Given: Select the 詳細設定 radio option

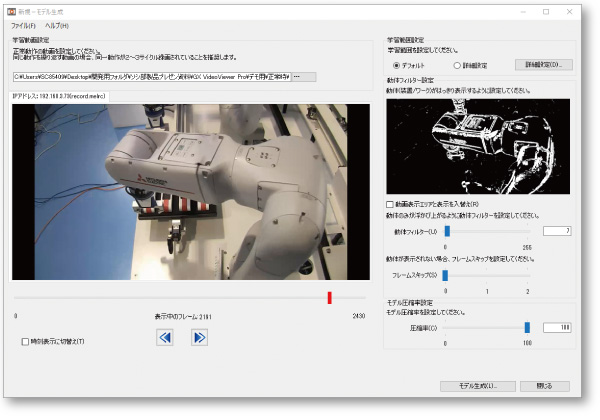Looking at the screenshot, I should (x=457, y=65).
